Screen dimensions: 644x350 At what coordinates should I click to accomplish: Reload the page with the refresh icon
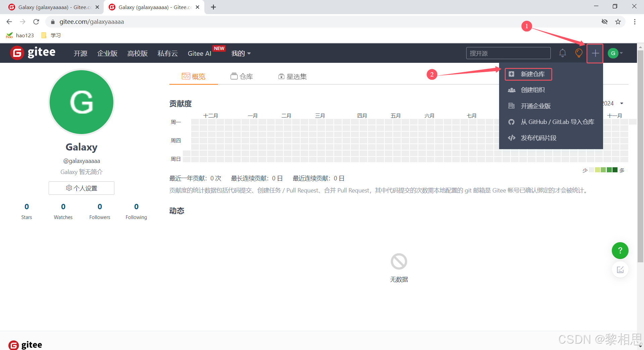(x=36, y=22)
